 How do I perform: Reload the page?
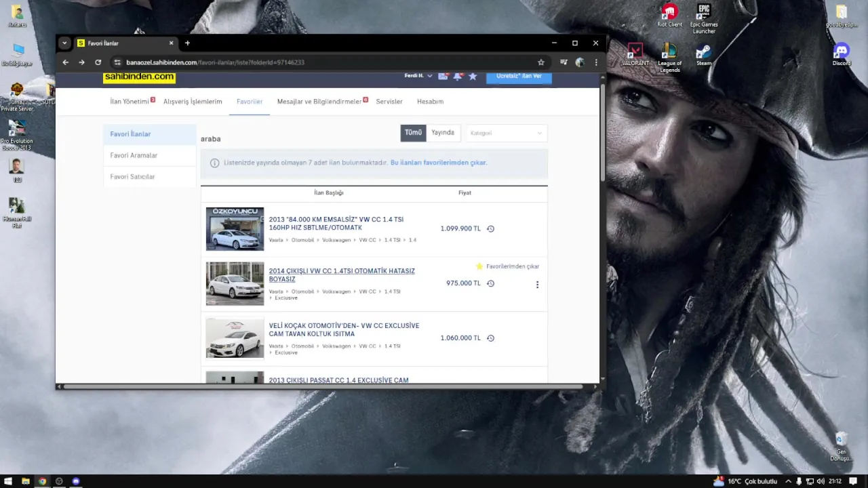pyautogui.click(x=98, y=62)
